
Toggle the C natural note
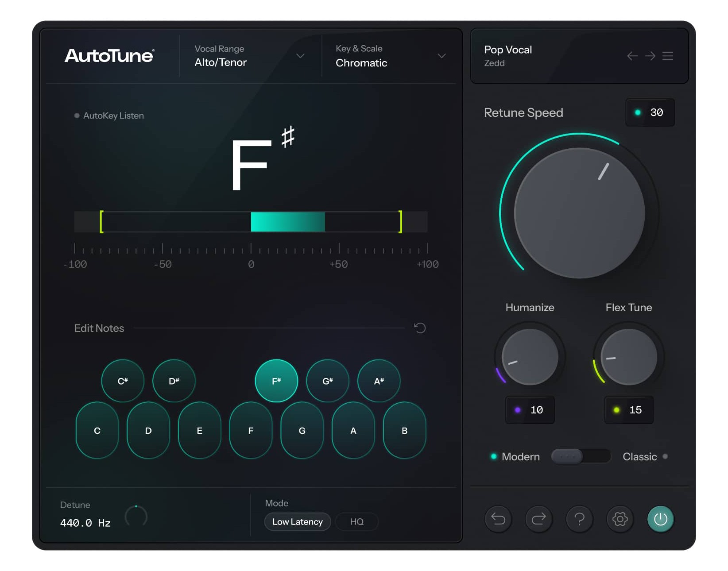coord(97,430)
